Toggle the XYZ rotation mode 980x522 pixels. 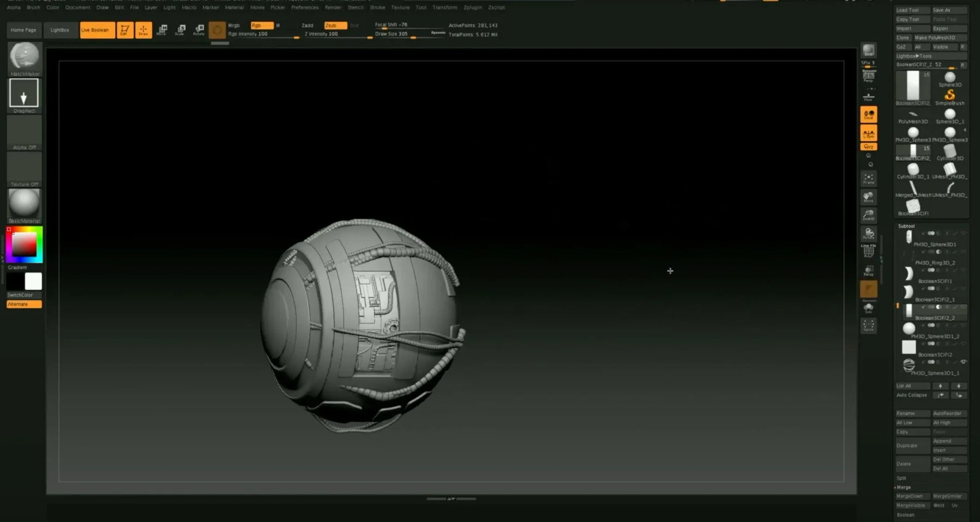(868, 147)
